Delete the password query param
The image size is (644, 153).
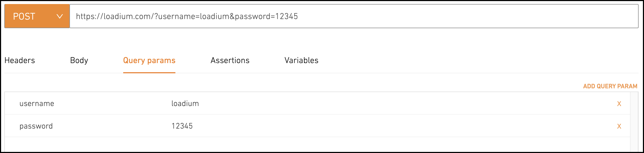tap(619, 126)
